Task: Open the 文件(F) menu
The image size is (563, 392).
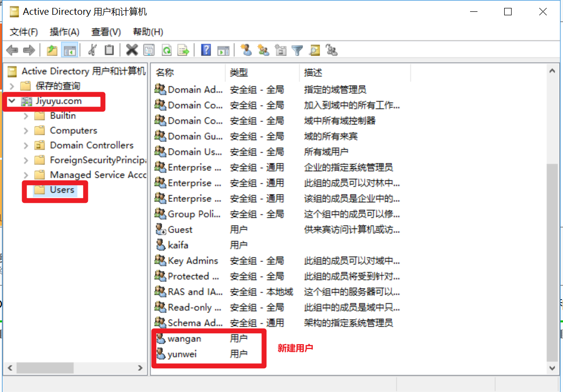Action: 24,32
